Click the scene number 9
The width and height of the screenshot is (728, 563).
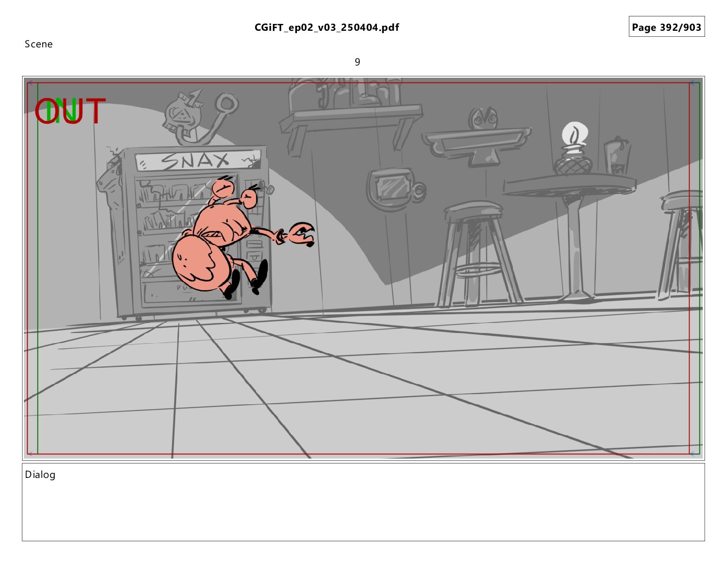tap(358, 62)
